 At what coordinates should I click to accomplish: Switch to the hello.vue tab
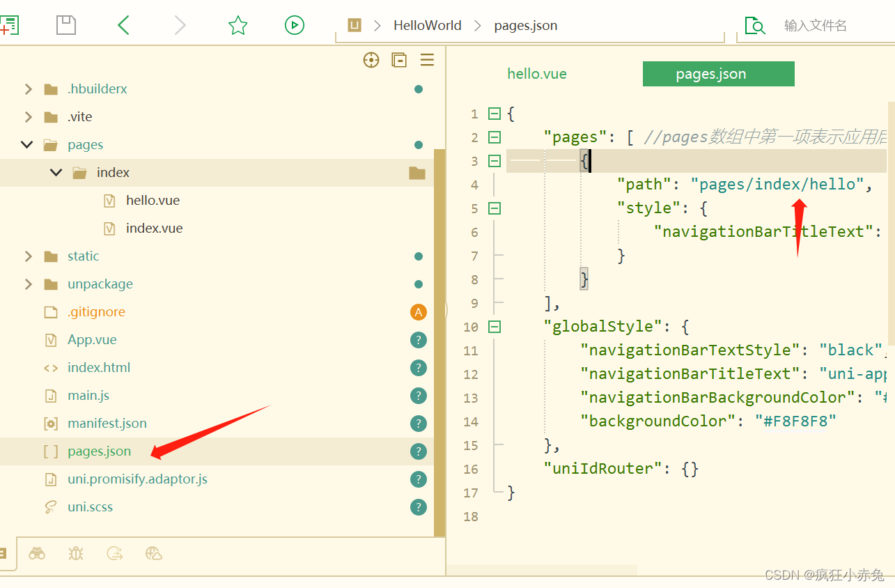click(x=537, y=74)
